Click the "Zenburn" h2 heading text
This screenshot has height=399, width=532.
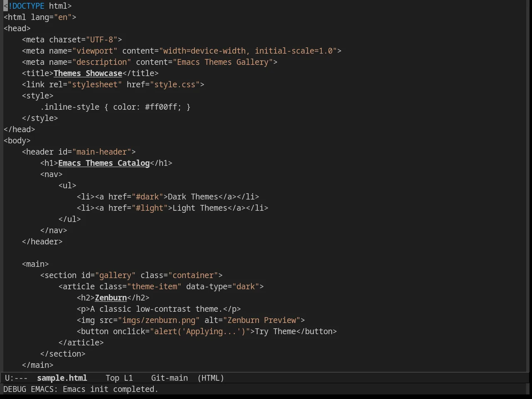coord(111,298)
